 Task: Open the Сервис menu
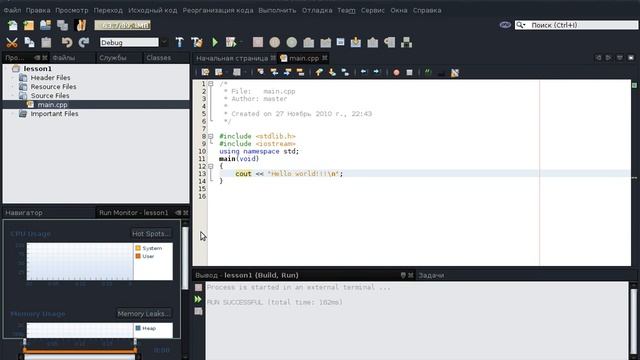pos(373,10)
